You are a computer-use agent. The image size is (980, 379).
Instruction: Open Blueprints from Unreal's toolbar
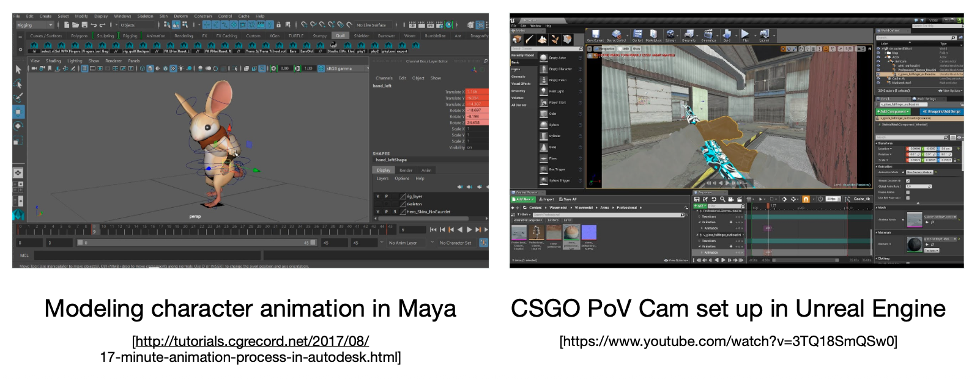click(689, 35)
